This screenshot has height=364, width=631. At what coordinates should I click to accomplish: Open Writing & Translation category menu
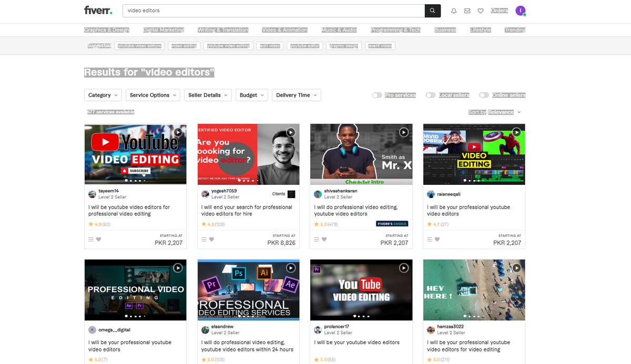tap(223, 30)
